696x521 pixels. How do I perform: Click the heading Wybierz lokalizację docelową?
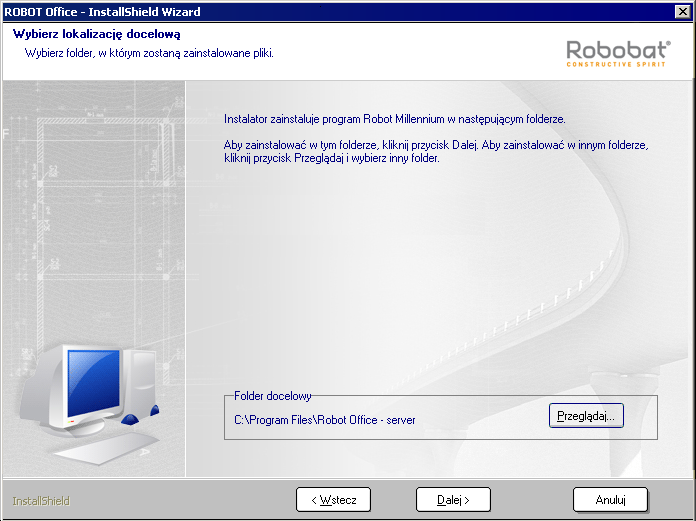(97, 34)
